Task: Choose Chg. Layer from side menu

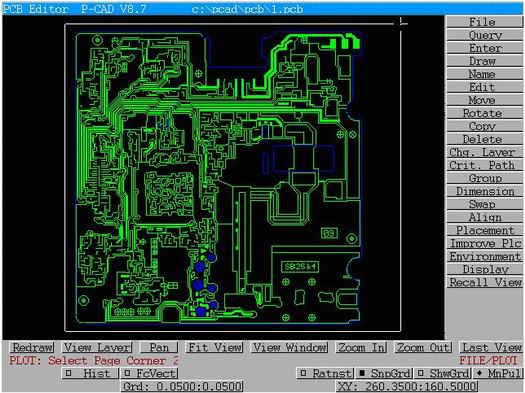Action: click(x=484, y=152)
